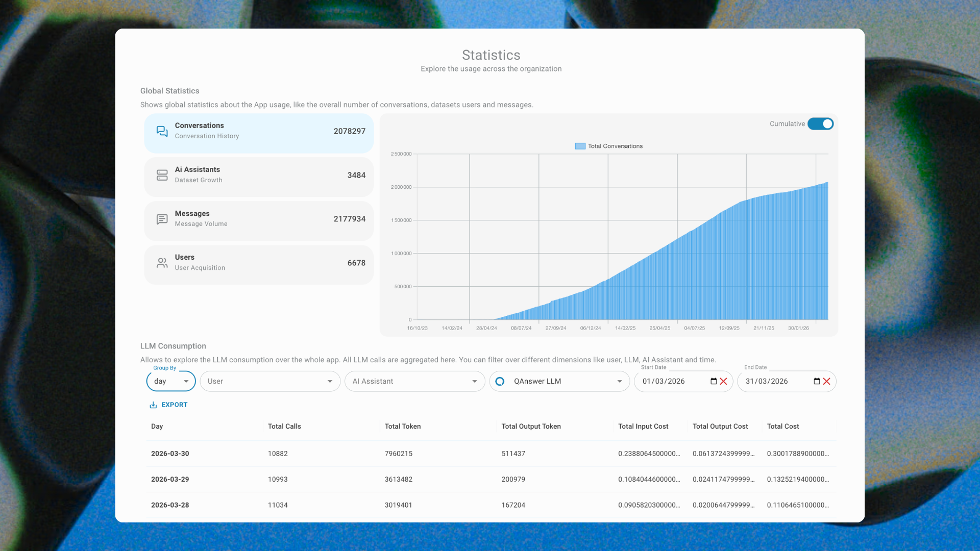Image resolution: width=980 pixels, height=551 pixels.
Task: Click the Messages volume icon
Action: click(162, 219)
